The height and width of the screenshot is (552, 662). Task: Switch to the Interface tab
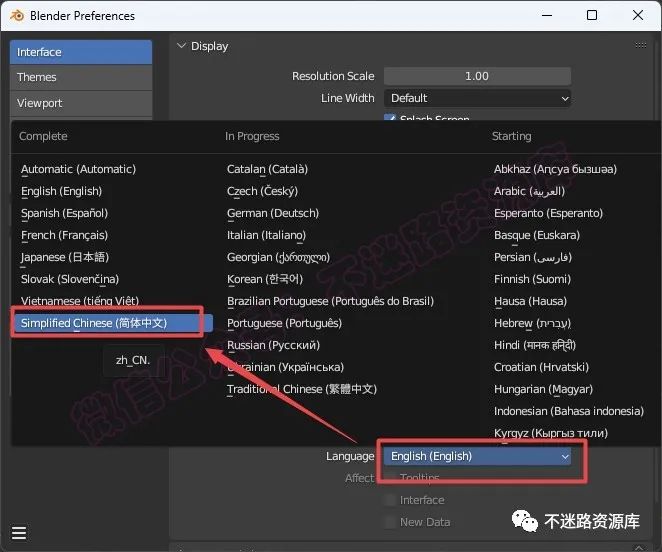(x=81, y=52)
